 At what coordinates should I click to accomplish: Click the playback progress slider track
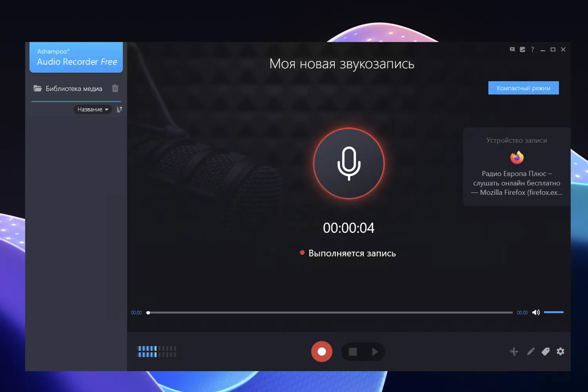coord(329,313)
